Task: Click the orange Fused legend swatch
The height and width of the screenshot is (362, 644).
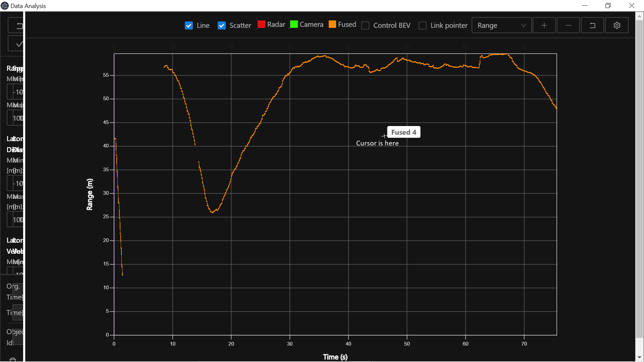Action: pyautogui.click(x=332, y=24)
